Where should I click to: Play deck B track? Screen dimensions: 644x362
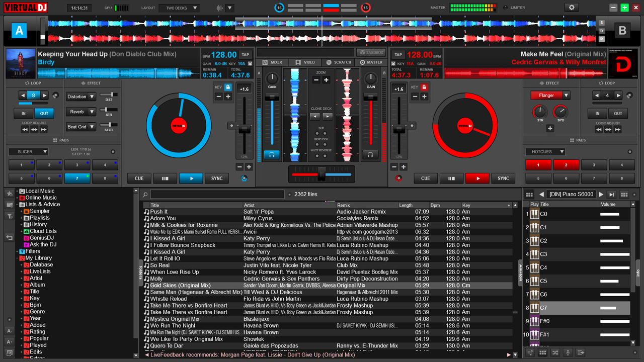[477, 178]
